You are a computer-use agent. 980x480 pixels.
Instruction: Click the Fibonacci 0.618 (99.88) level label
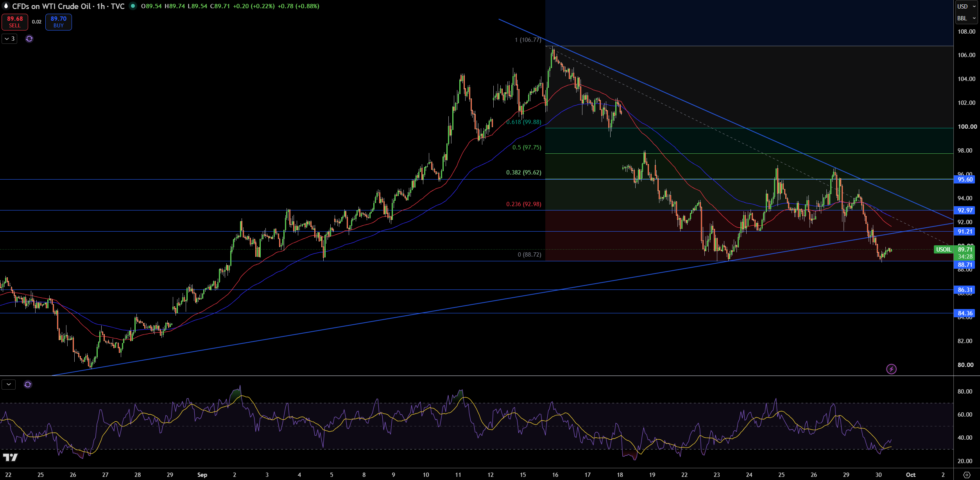tap(524, 122)
